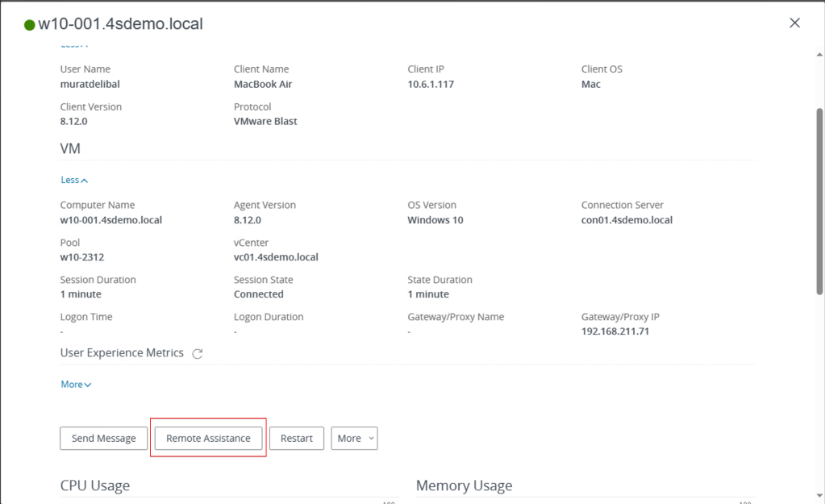Refresh the User Experience Metrics
The image size is (825, 504).
[198, 354]
